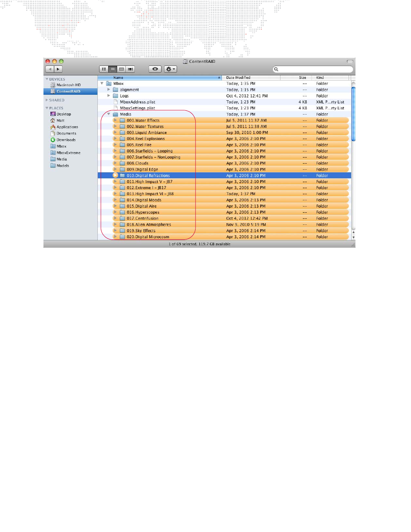Select 006.Starfields - Looping row
The width and height of the screenshot is (411, 532).
pyautogui.click(x=224, y=151)
